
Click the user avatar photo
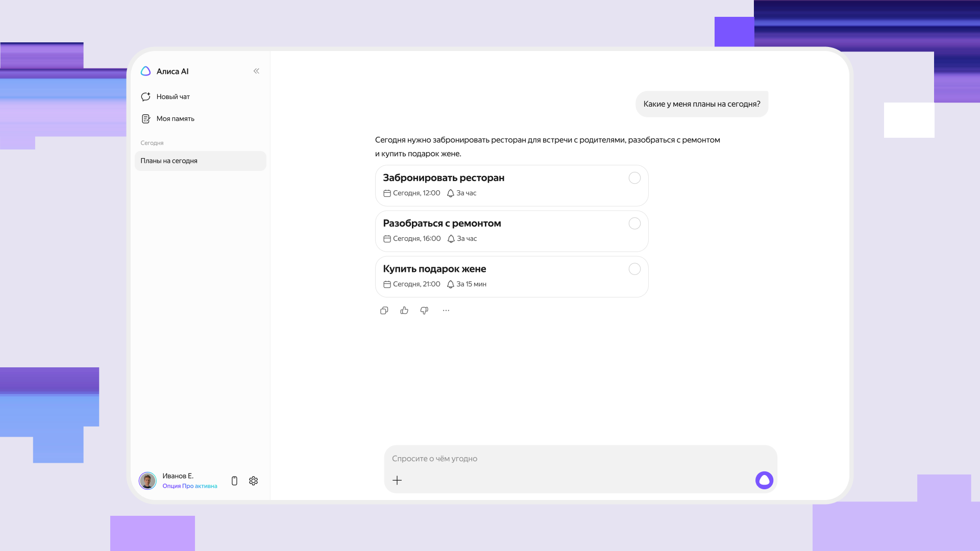point(148,481)
